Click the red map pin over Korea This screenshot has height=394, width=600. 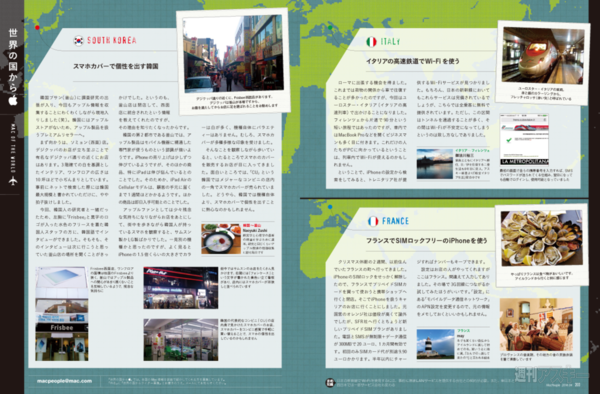(37, 28)
